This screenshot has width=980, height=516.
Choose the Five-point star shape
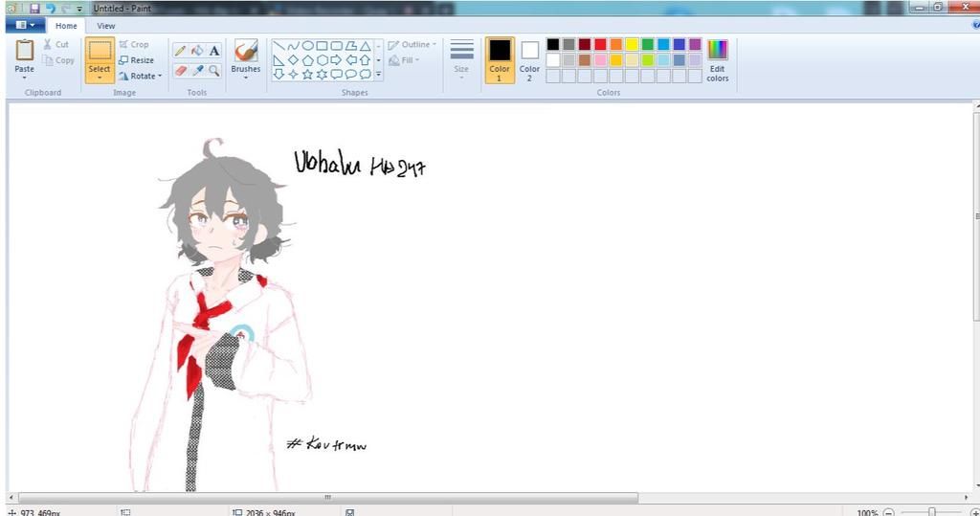(x=307, y=74)
